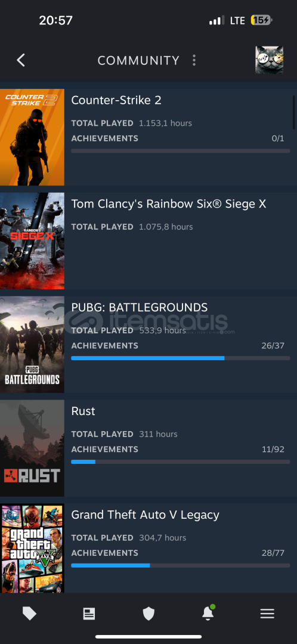
Task: Select the Counter-Strike 2 cover art
Action: click(32, 137)
